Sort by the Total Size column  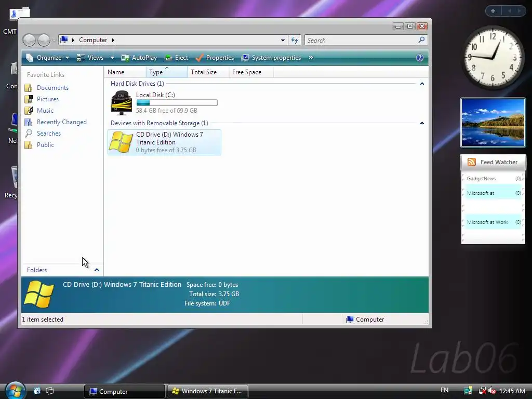[x=208, y=72]
